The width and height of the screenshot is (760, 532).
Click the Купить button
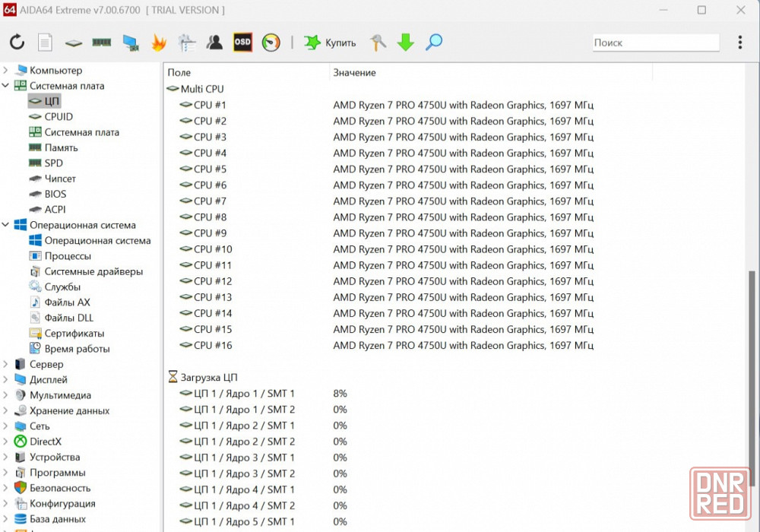tap(331, 43)
